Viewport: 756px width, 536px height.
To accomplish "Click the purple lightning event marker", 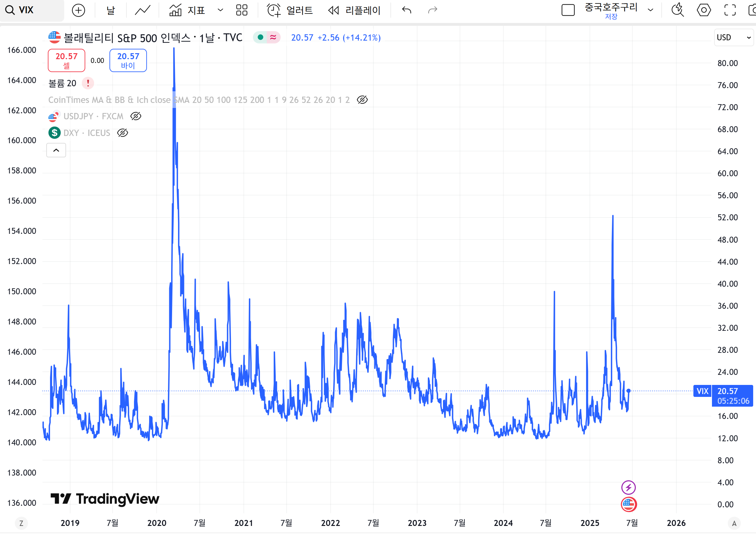I will pyautogui.click(x=628, y=487).
